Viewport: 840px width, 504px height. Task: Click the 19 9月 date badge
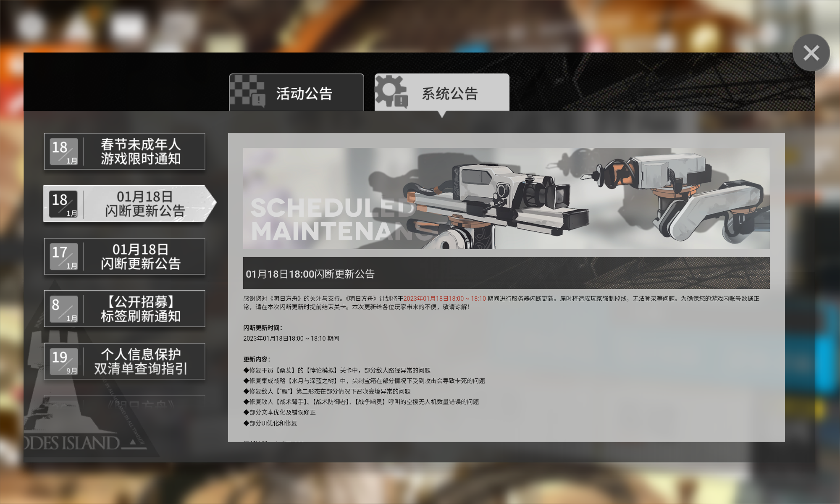point(64,362)
